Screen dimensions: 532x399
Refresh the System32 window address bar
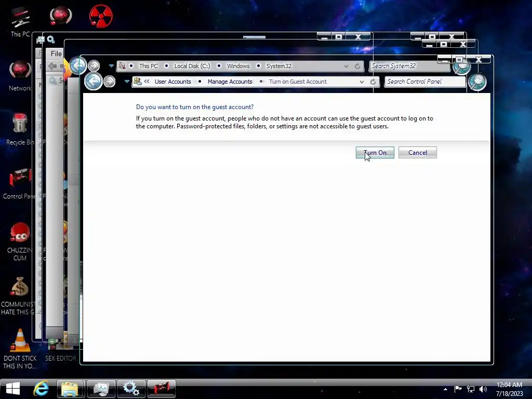coord(357,66)
